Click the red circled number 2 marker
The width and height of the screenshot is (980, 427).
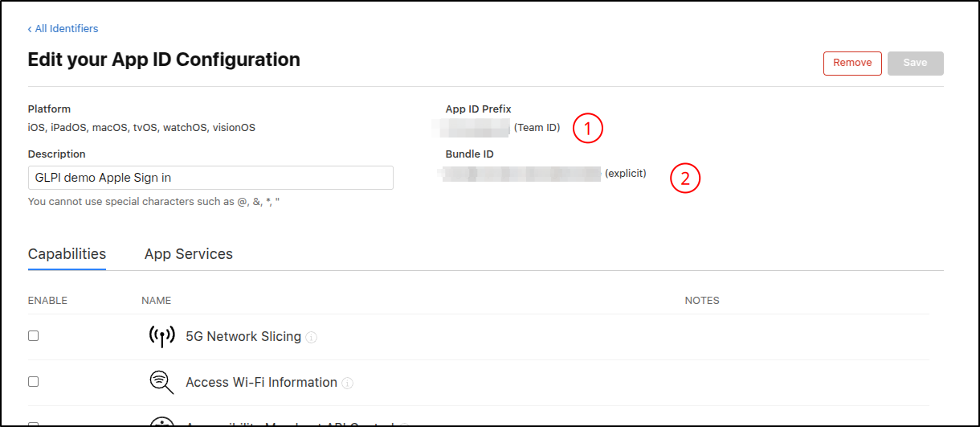click(x=685, y=179)
